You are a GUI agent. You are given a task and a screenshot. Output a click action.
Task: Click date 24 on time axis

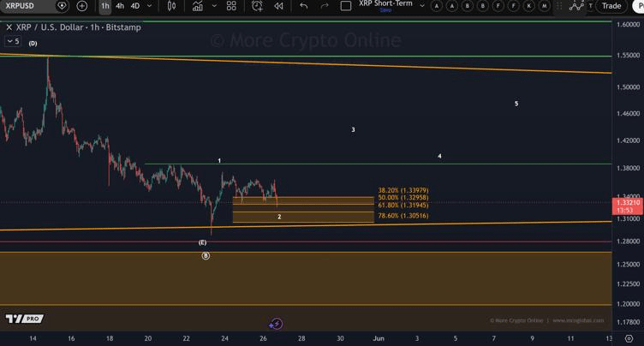click(x=224, y=338)
